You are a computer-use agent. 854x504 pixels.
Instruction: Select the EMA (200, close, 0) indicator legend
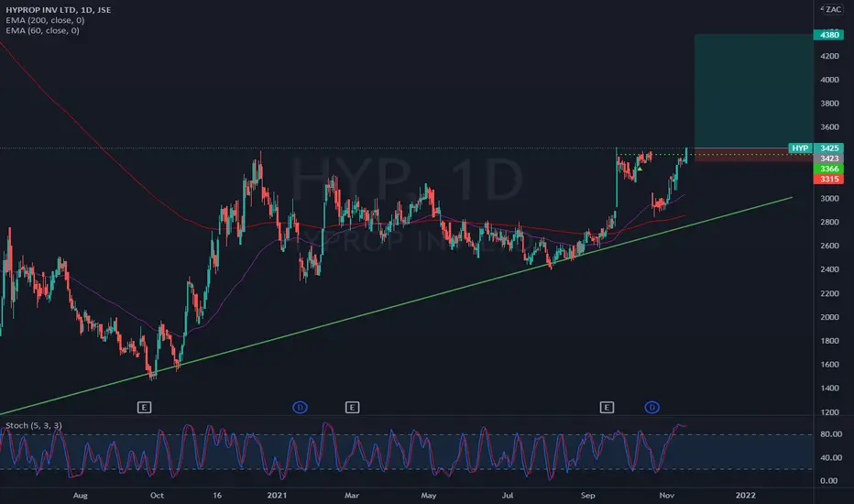pos(45,20)
